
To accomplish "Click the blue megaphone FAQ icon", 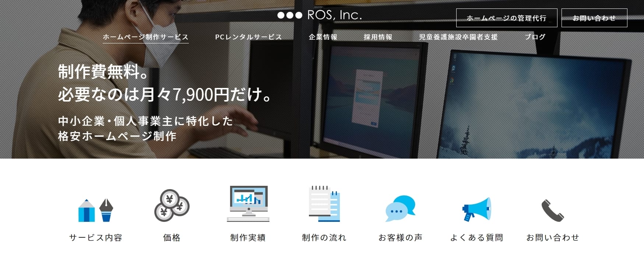I will click(x=476, y=209).
